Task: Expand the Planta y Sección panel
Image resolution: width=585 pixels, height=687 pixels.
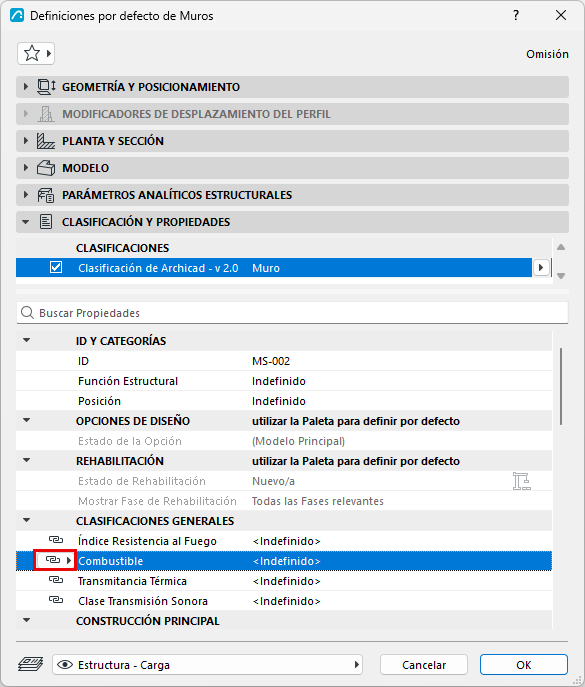Action: click(26, 141)
